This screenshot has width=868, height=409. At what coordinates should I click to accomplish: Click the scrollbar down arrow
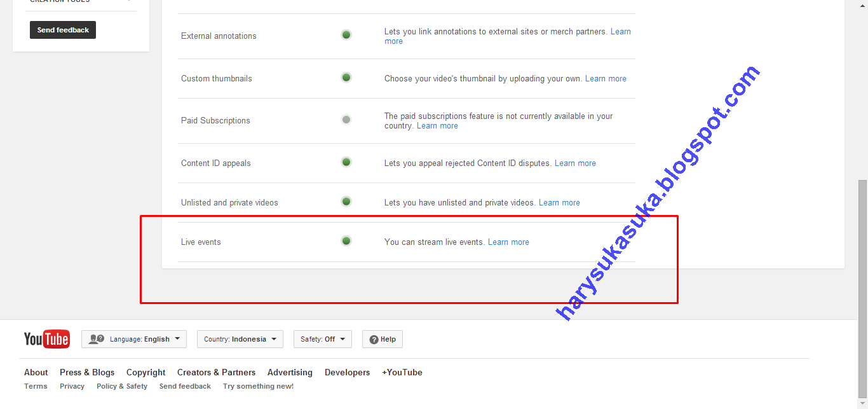tap(862, 403)
